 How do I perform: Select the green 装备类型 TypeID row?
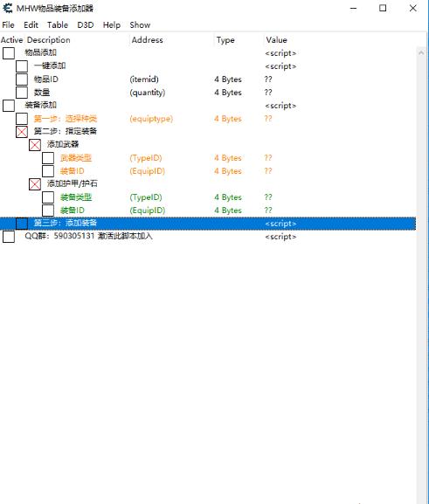click(208, 197)
